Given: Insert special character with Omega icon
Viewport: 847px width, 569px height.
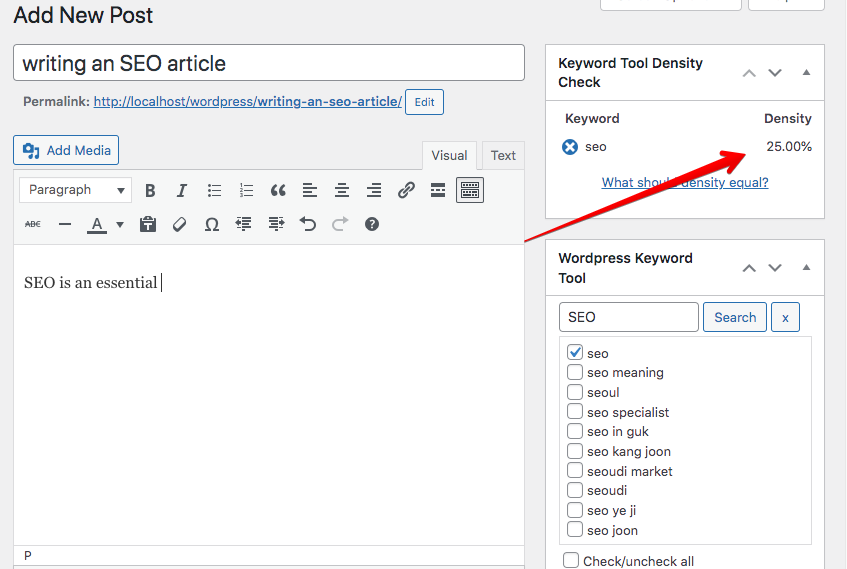Looking at the screenshot, I should tap(212, 225).
